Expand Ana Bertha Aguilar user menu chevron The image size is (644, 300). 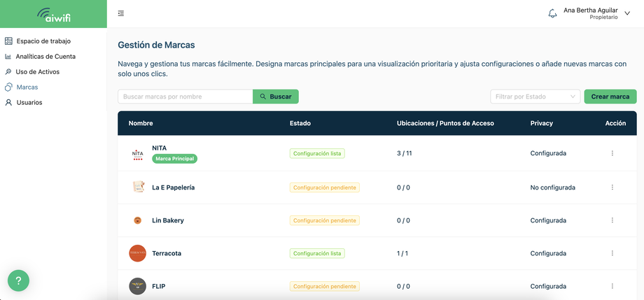click(627, 13)
